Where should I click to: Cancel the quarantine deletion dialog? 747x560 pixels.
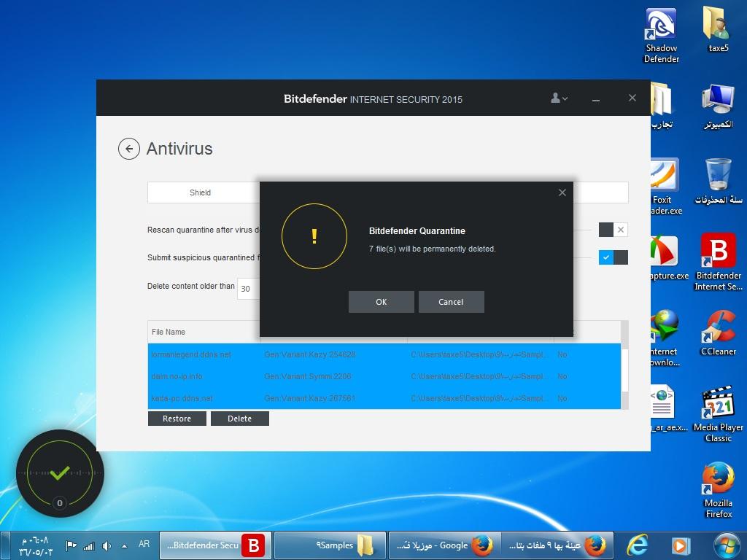tap(451, 302)
